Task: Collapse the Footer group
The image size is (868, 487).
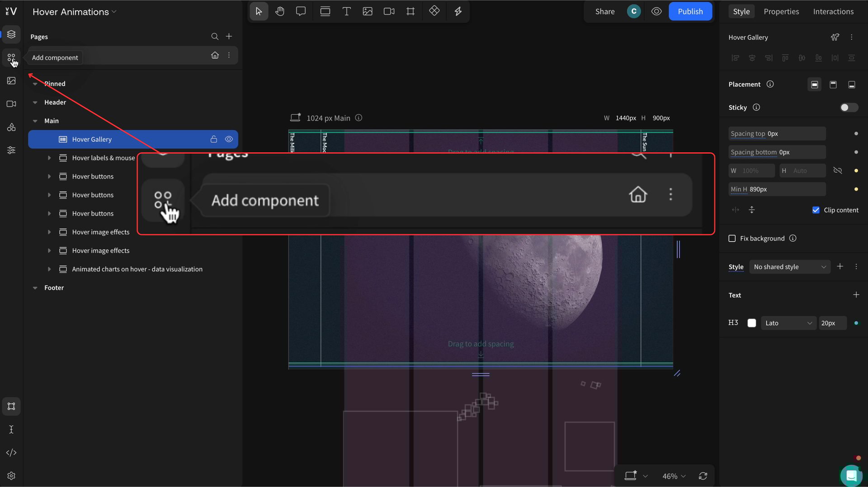Action: click(x=35, y=288)
